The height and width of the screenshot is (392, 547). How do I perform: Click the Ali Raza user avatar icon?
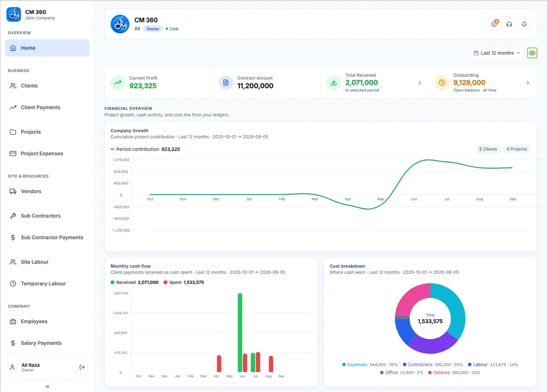[x=12, y=367]
